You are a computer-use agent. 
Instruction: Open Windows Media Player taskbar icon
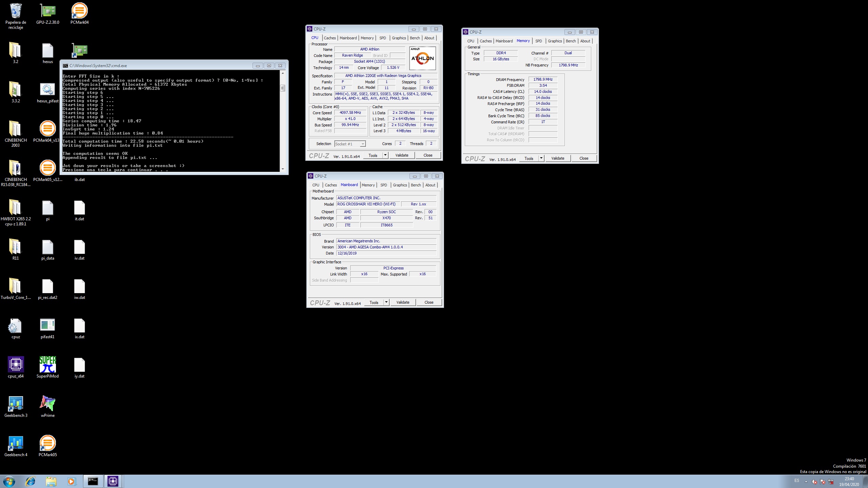coord(72,481)
